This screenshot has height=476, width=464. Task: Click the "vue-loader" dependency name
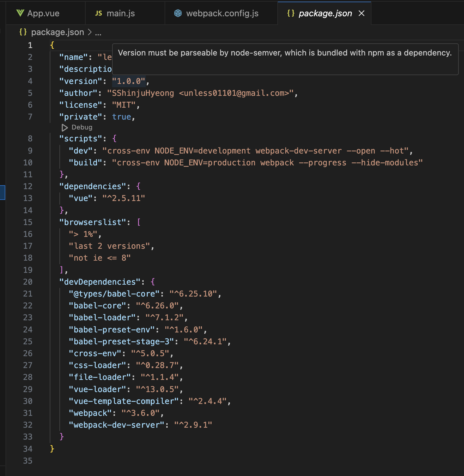pos(97,389)
